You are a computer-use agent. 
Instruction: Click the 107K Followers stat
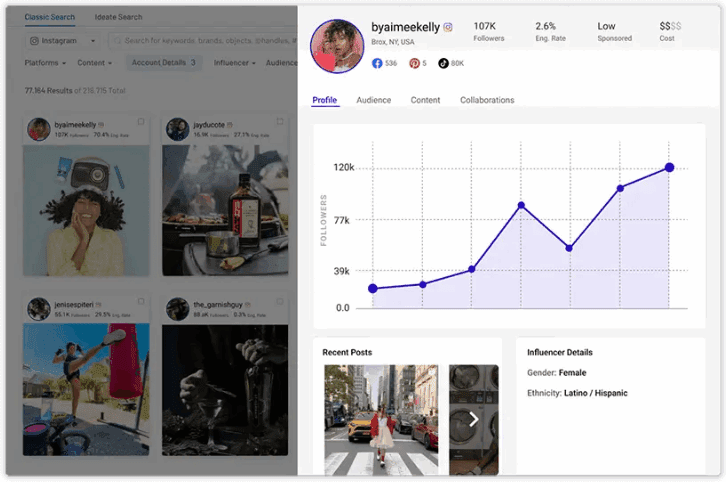pos(488,31)
